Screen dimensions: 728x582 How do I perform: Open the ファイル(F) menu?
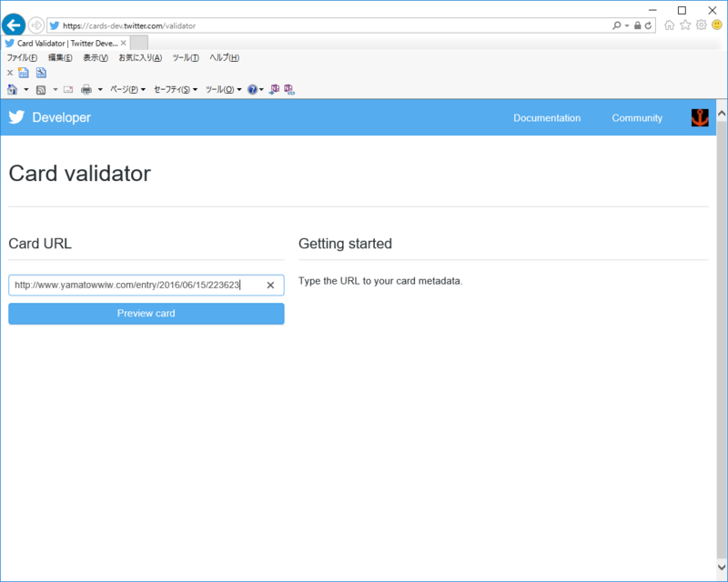[22, 57]
